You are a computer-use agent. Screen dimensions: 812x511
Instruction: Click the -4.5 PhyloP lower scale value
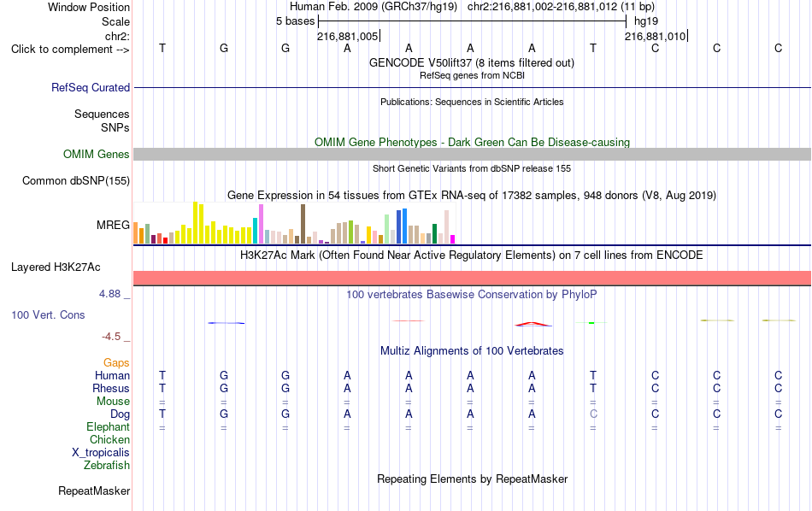coord(111,337)
